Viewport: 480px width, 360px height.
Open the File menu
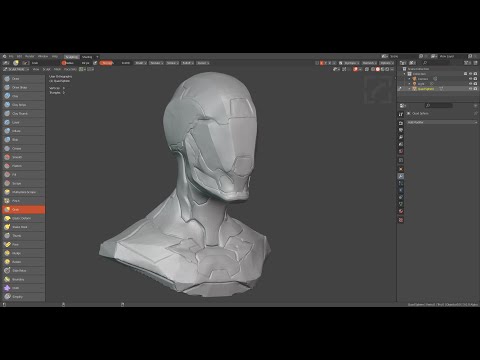[11, 56]
